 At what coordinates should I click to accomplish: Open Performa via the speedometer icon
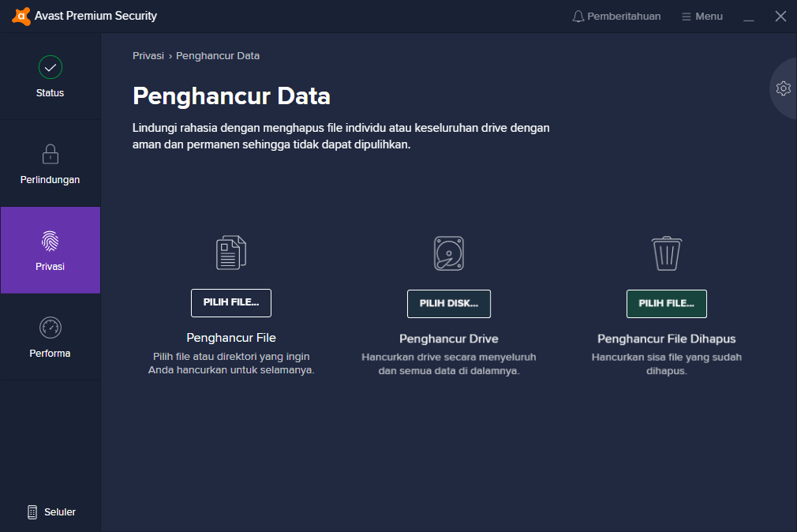(x=51, y=328)
